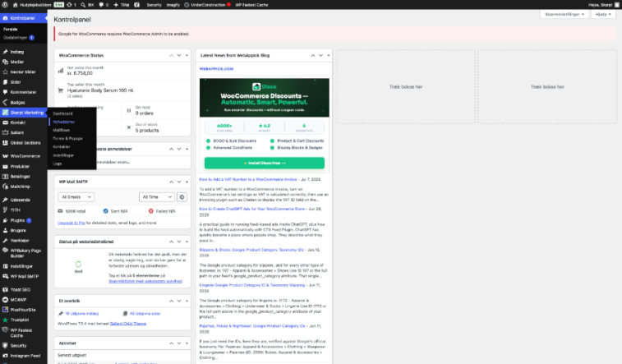Viewport: 622px width, 364px height.
Task: Open Kommentarer in the sidebar
Action: pos(23,92)
